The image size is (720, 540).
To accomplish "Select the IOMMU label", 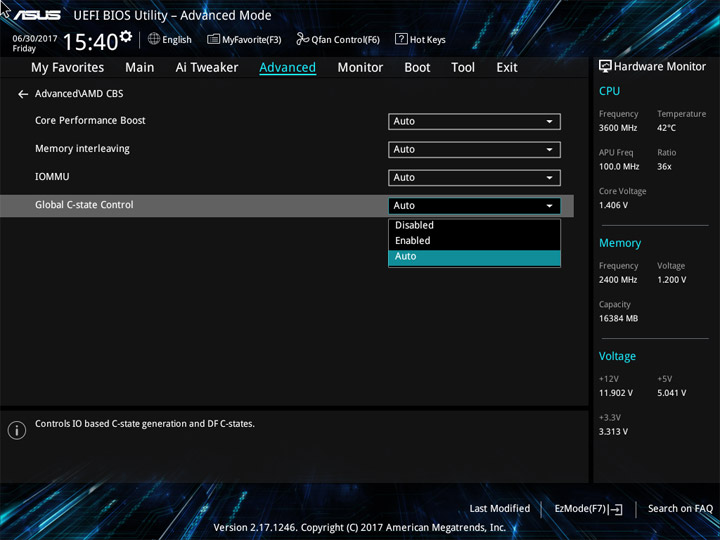I will coord(52,177).
